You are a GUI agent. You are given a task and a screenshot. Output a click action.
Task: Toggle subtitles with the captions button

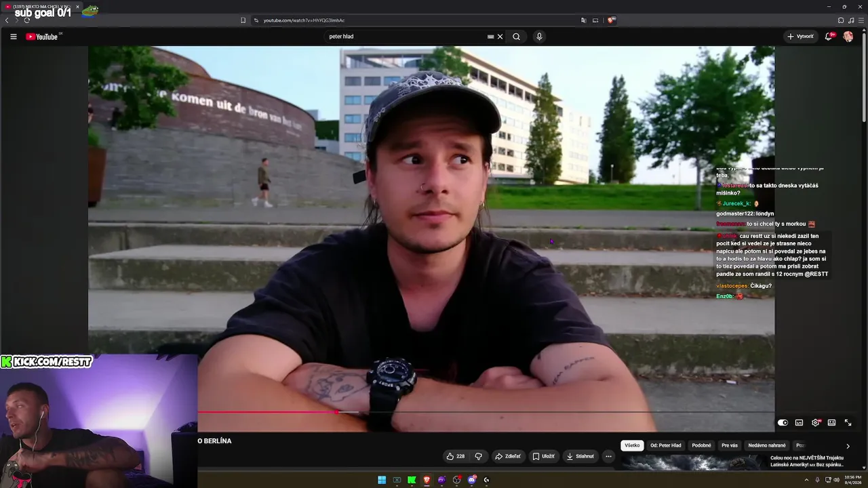799,422
